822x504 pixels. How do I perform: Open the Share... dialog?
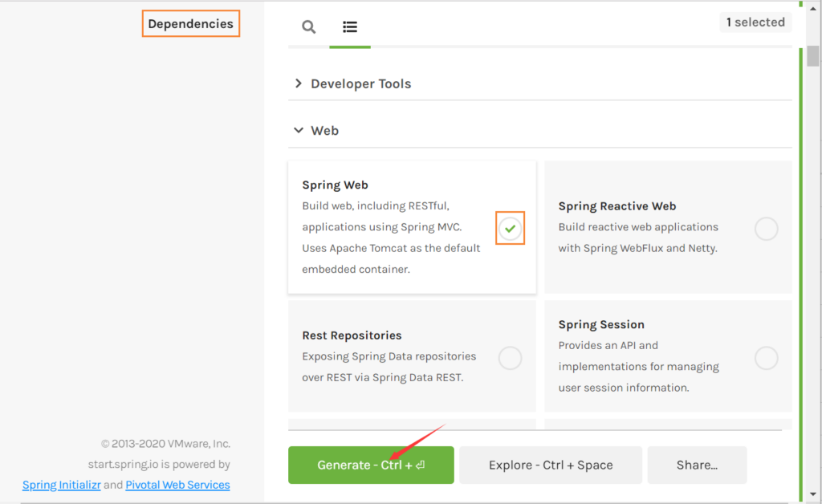[697, 465]
